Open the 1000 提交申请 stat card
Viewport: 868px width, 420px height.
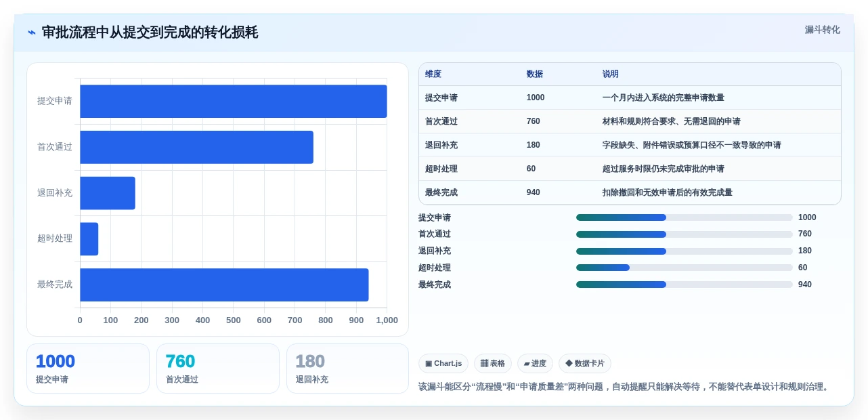point(88,369)
